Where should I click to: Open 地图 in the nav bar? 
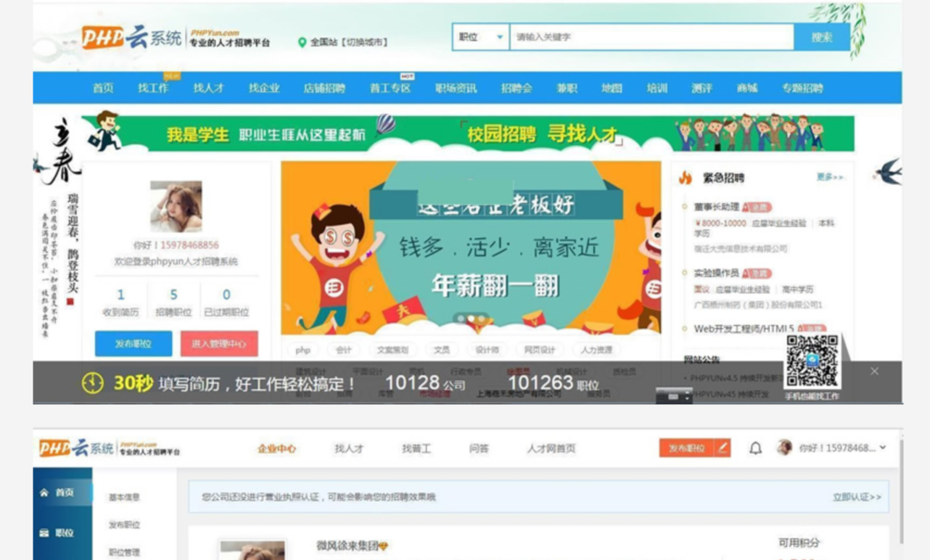612,88
